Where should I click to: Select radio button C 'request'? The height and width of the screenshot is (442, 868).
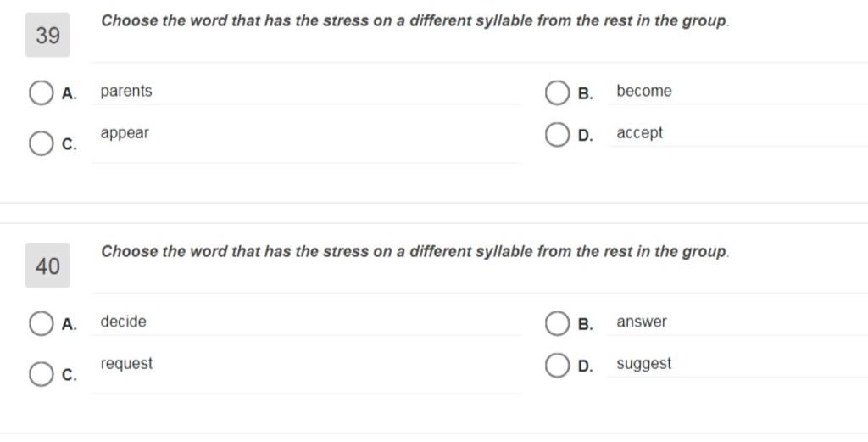41,374
